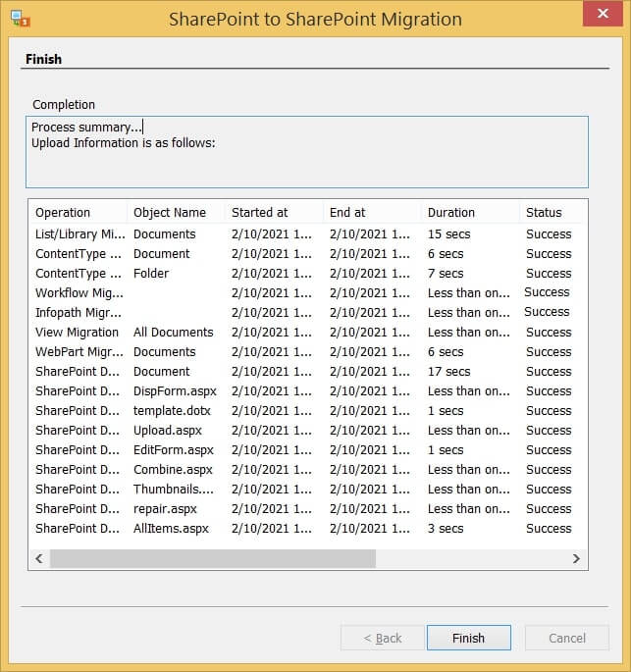Click the 17 secs duration cell

pos(448,372)
